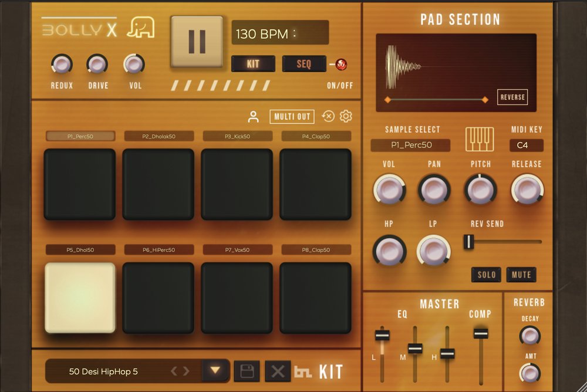Switch to the KIT tab

[x=253, y=63]
